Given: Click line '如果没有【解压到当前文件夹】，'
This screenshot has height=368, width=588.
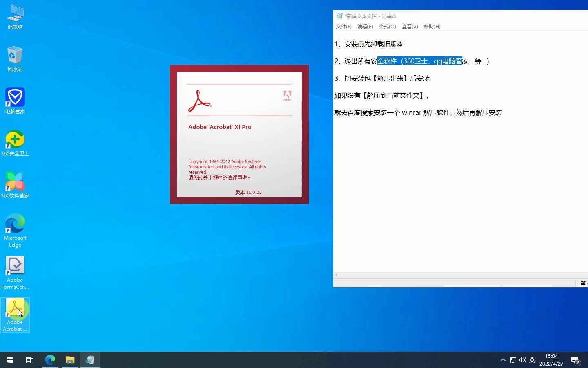Looking at the screenshot, I should (382, 95).
